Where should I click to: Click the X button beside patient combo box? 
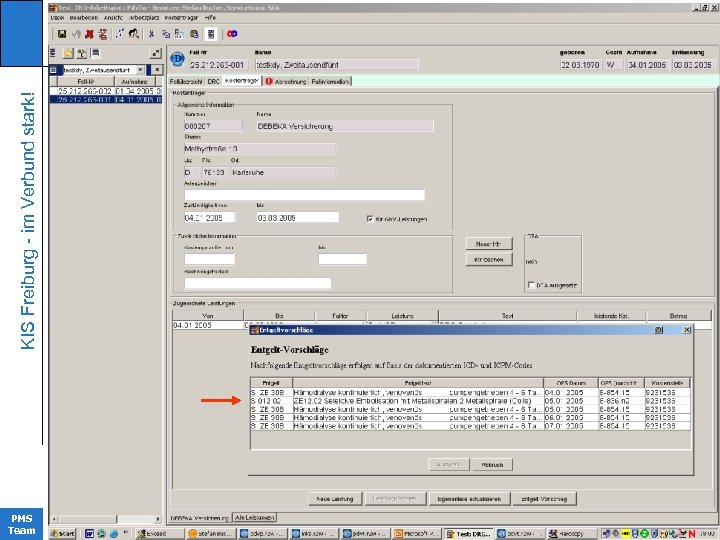pyautogui.click(x=157, y=70)
